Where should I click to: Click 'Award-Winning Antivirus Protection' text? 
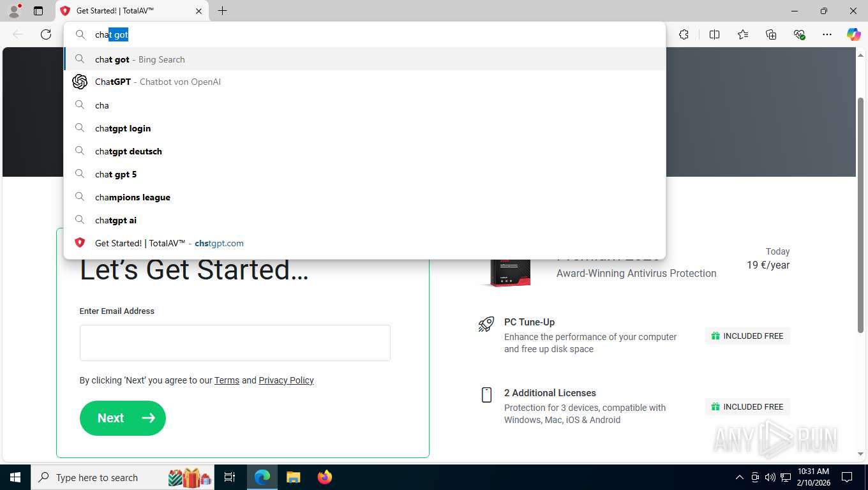[636, 273]
